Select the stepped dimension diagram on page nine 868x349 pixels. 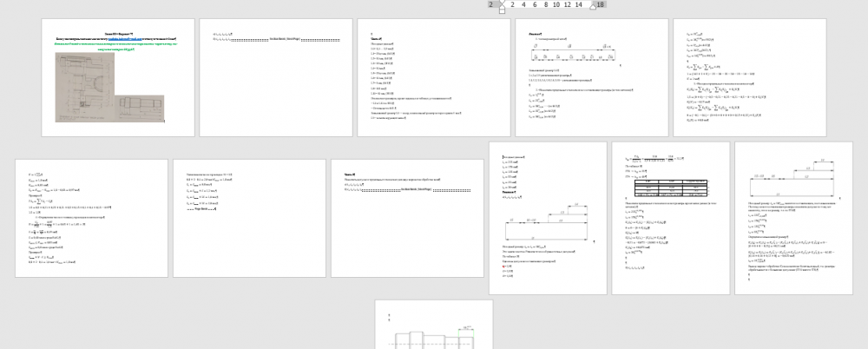548,221
